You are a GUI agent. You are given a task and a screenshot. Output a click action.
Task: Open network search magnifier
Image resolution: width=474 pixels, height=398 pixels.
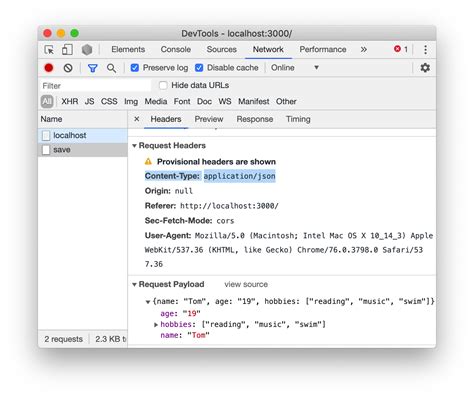111,68
